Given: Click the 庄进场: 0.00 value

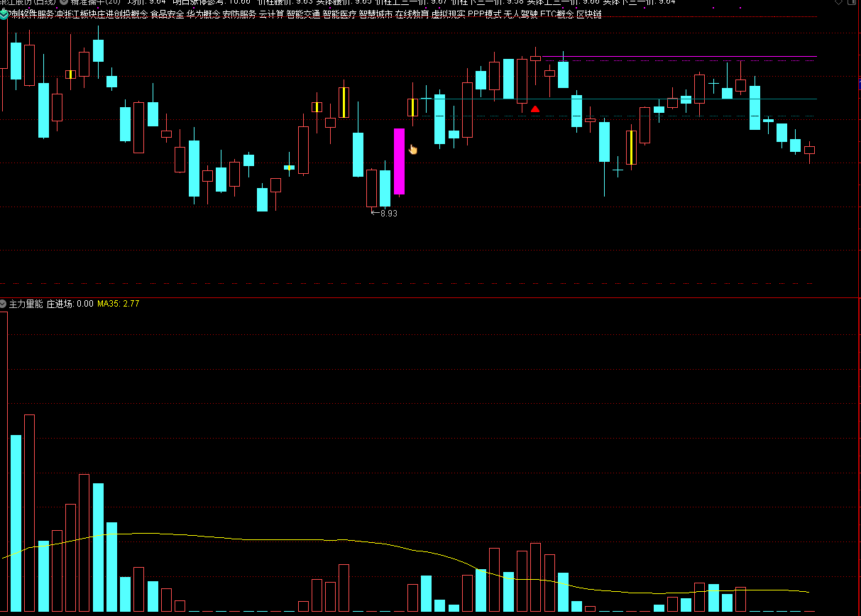Looking at the screenshot, I should coord(70,304).
